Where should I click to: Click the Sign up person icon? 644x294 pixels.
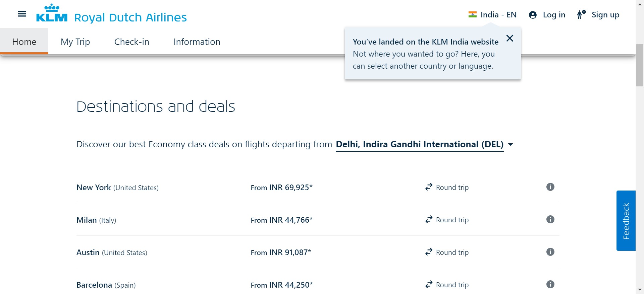click(581, 15)
